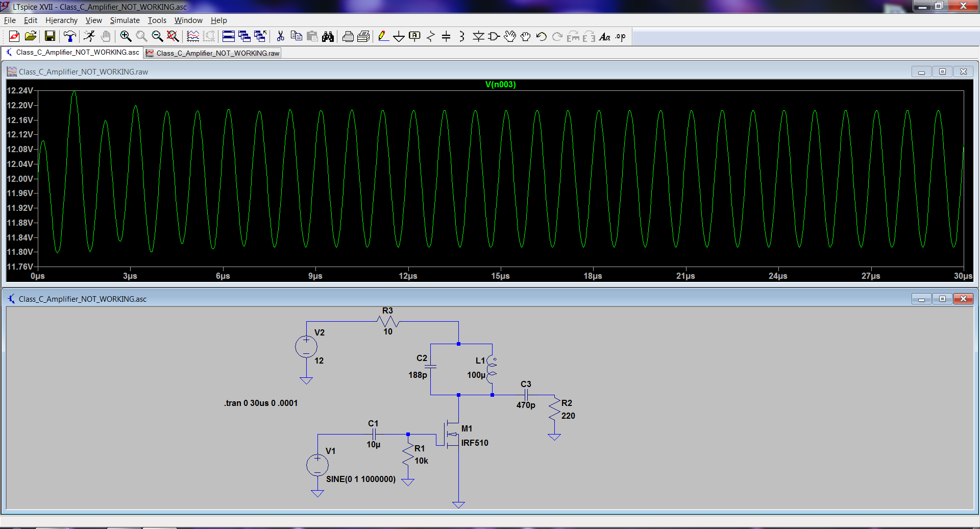
Task: Click the IRF510 MOSFET label
Action: pyautogui.click(x=475, y=443)
